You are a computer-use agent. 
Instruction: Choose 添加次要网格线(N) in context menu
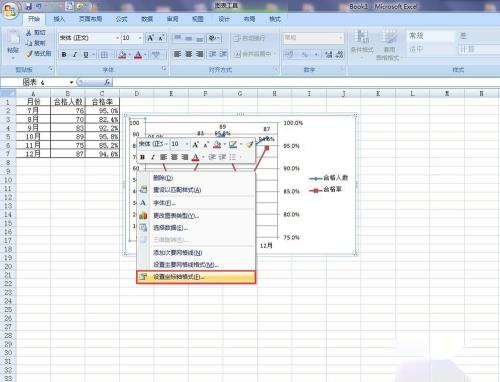[196, 253]
